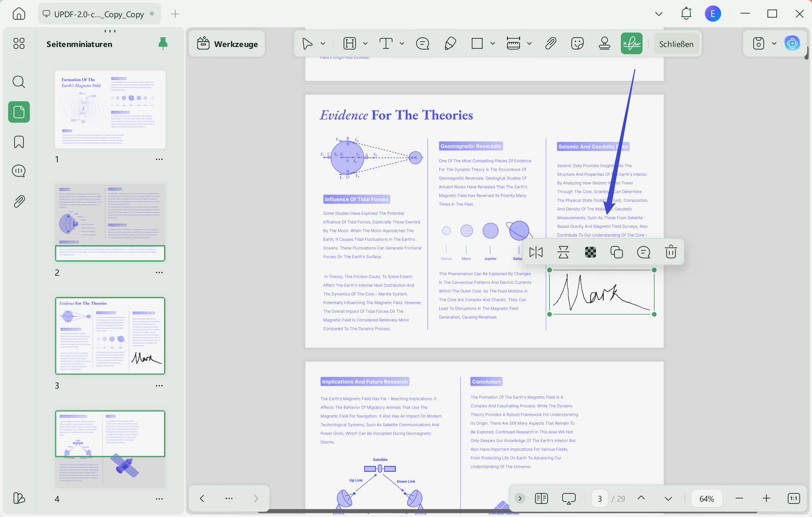The height and width of the screenshot is (517, 812).
Task: Open the Home screen icon
Action: pos(19,14)
